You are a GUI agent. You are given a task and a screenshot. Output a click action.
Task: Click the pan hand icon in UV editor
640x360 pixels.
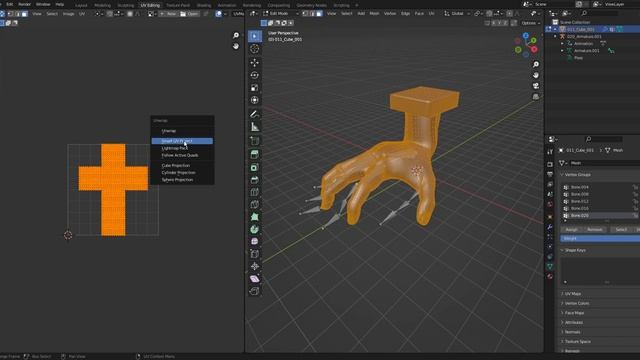coord(236,46)
